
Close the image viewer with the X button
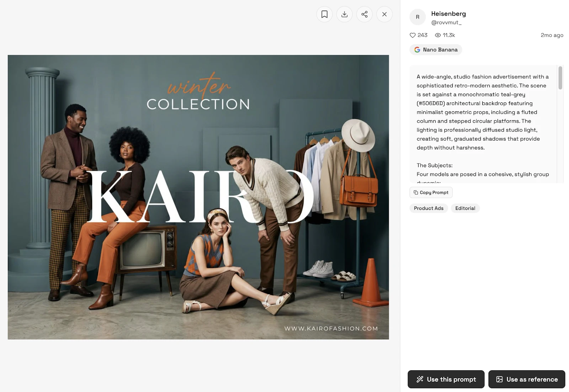click(384, 14)
